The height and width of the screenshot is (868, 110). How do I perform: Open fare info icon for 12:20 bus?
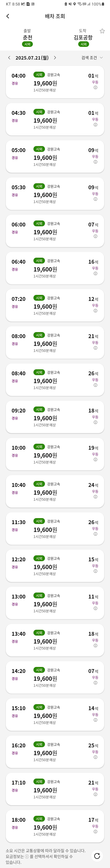click(x=95, y=571)
